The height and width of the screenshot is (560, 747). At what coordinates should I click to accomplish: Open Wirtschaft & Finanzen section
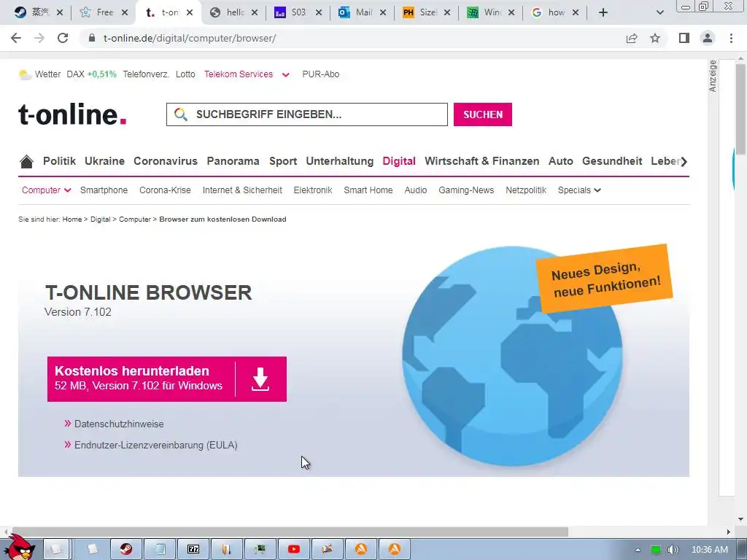click(481, 161)
